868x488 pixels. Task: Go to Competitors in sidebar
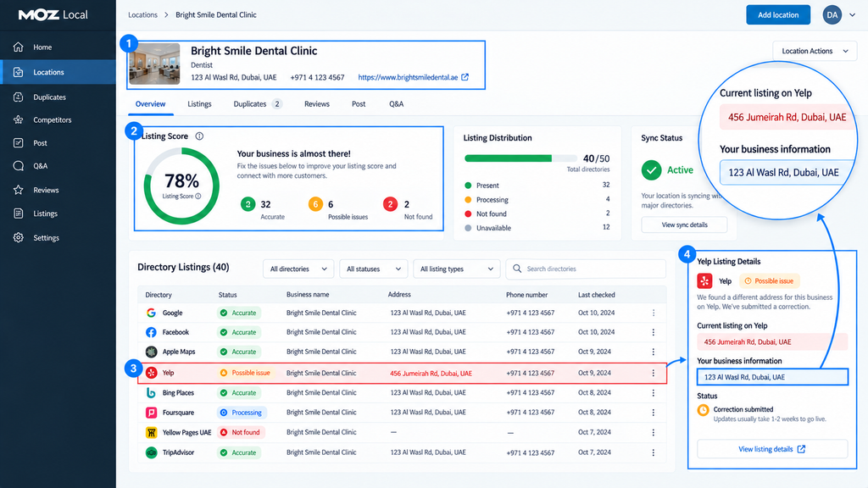[52, 119]
